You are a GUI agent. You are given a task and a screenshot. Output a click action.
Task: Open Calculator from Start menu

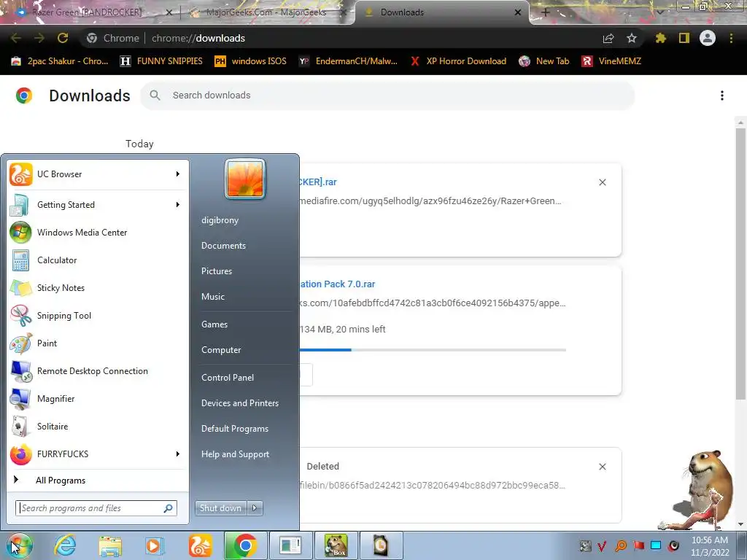coord(98,260)
